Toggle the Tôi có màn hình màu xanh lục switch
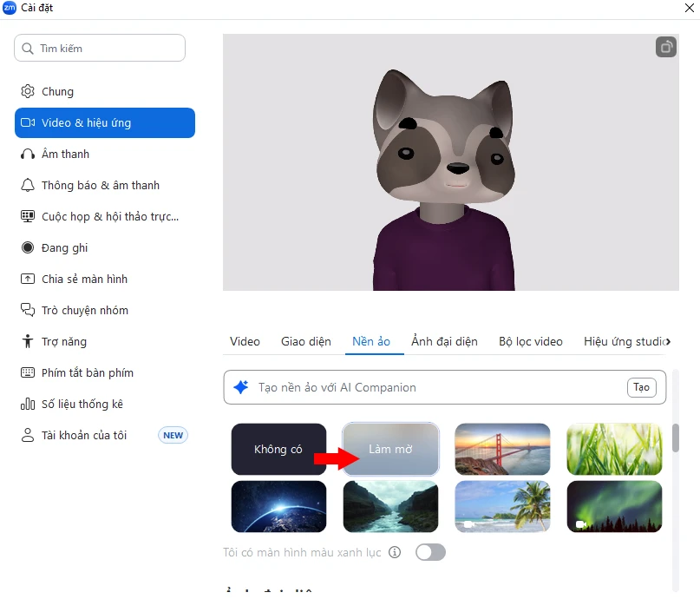 (430, 552)
